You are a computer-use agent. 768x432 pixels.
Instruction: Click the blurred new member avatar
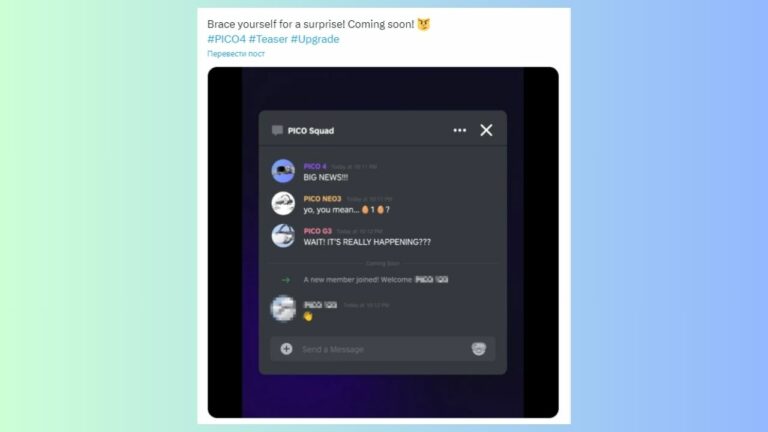coord(284,309)
